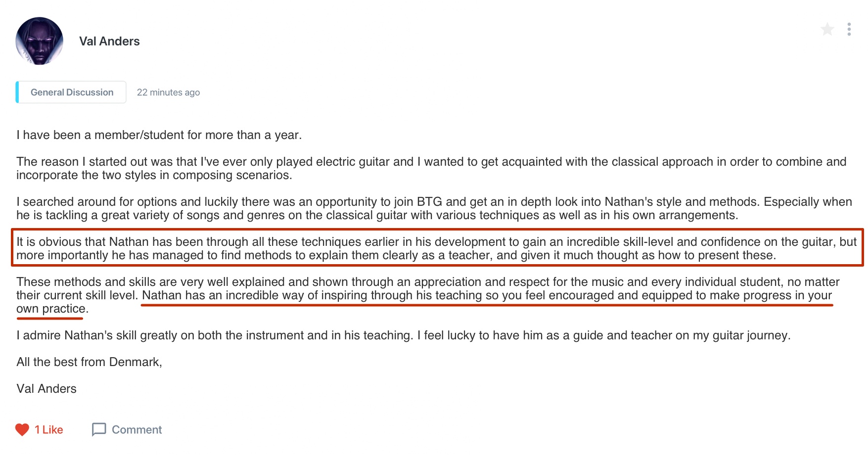Click 'All the best from Denmark' line
Image resolution: width=868 pixels, height=463 pixels.
coord(89,362)
